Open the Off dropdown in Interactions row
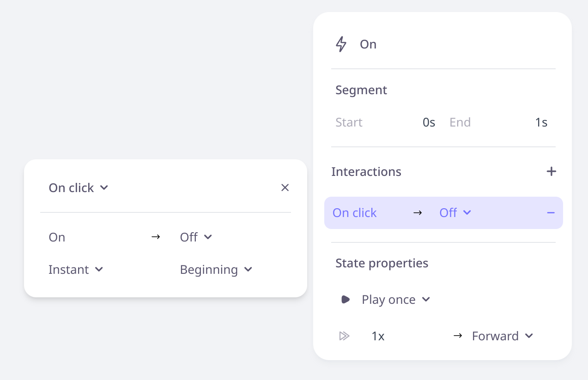588x380 pixels. (x=455, y=213)
